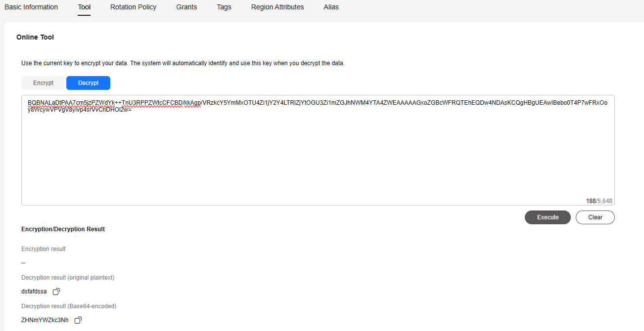This screenshot has height=331, width=644.
Task: Clear the ciphertext input
Action: 595,217
